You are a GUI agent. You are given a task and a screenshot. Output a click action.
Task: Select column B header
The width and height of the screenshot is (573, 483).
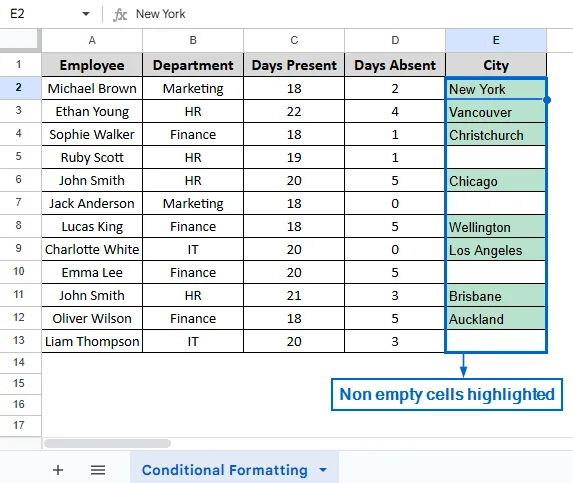tap(193, 41)
